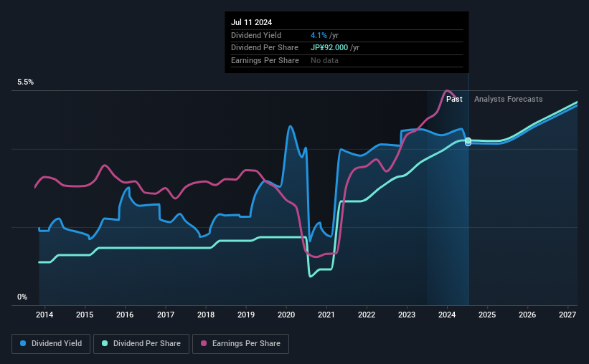Click the teal data point marker at Jul 2024
Image resolution: width=589 pixels, height=364 pixels.
(468, 140)
